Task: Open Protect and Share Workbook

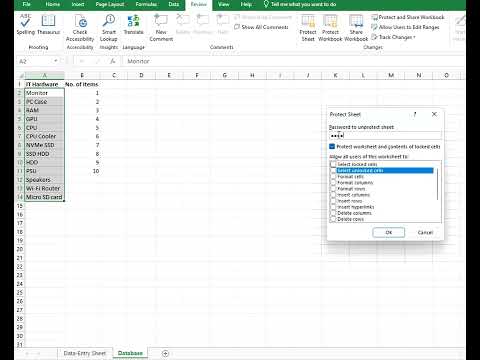Action: [408, 17]
